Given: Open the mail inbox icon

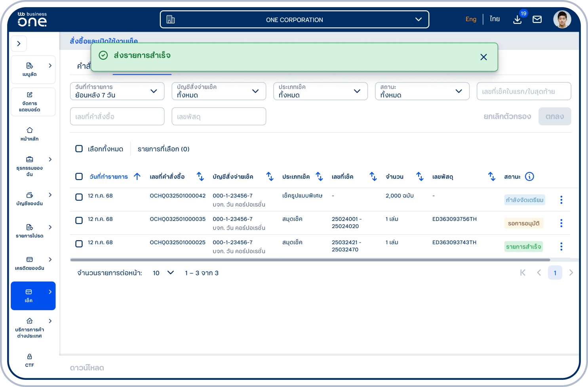Looking at the screenshot, I should click(x=537, y=19).
